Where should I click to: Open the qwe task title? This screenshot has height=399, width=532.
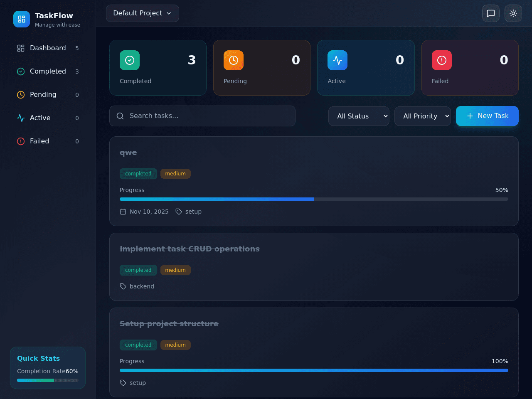(128, 153)
